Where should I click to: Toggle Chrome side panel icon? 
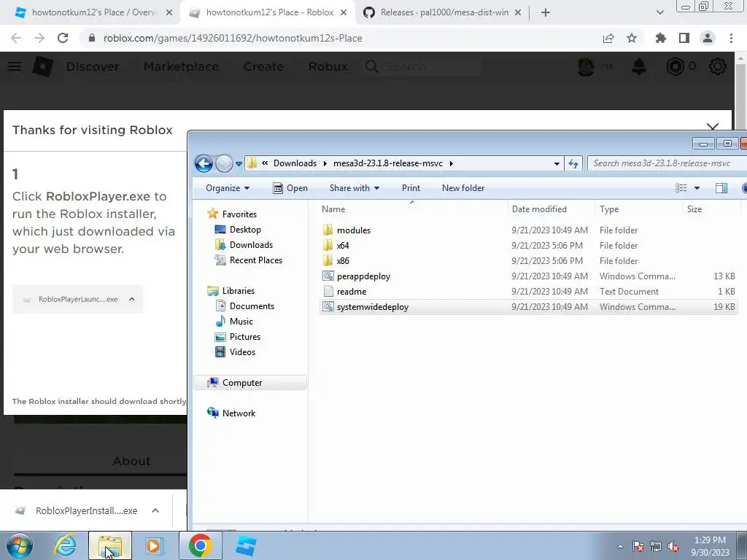(x=684, y=38)
